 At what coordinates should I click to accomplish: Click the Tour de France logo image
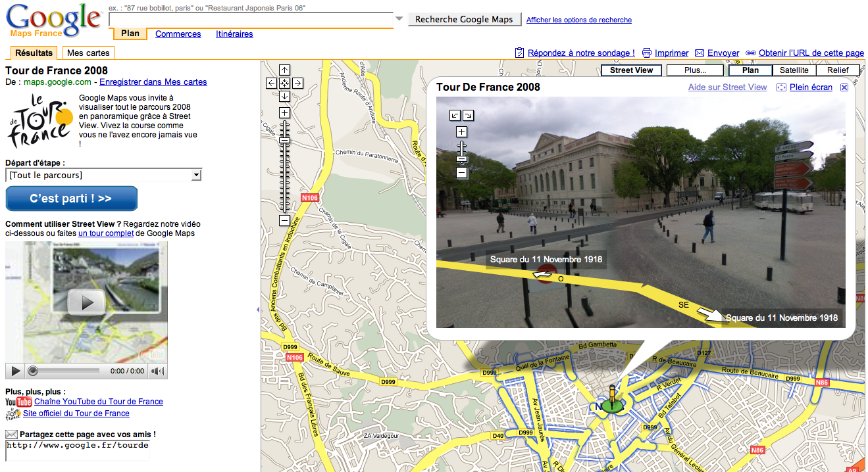pos(41,120)
